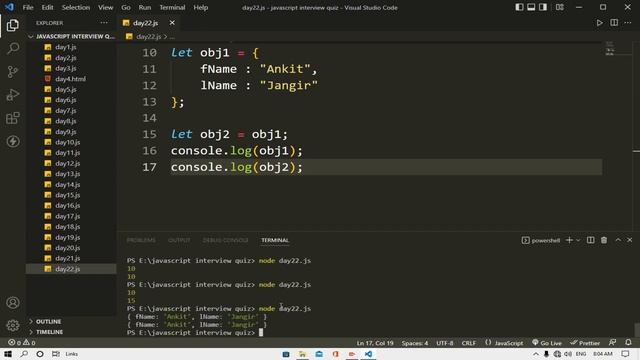Open the Extensions view
Image resolution: width=640 pixels, height=360 pixels.
click(13, 118)
